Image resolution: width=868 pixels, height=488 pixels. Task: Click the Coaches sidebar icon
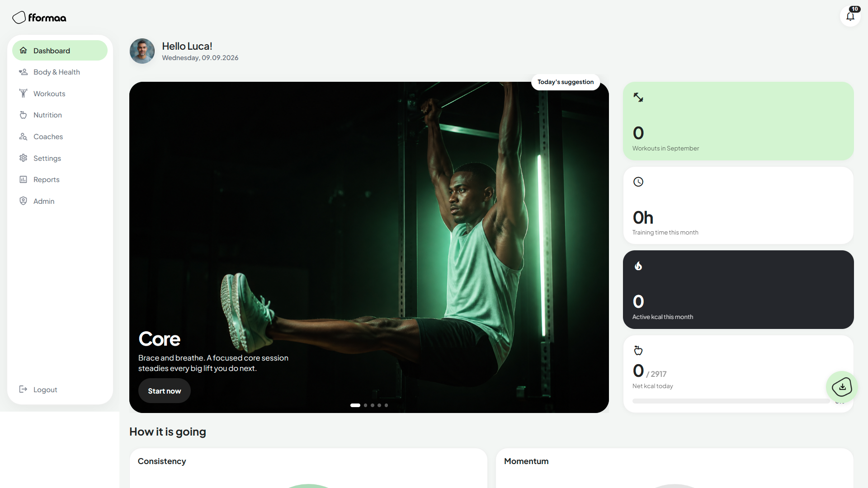[x=24, y=136]
